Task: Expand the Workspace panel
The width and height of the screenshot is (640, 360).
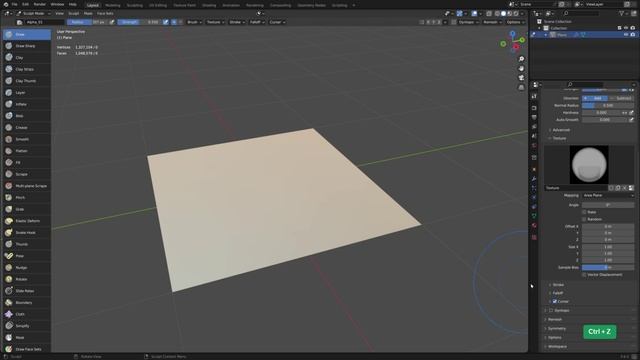Action: (557, 347)
